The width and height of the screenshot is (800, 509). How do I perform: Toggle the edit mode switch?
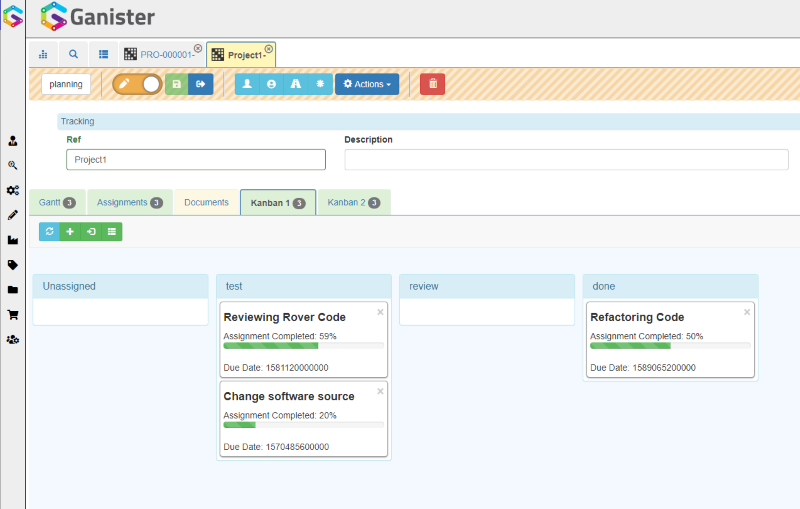point(137,84)
